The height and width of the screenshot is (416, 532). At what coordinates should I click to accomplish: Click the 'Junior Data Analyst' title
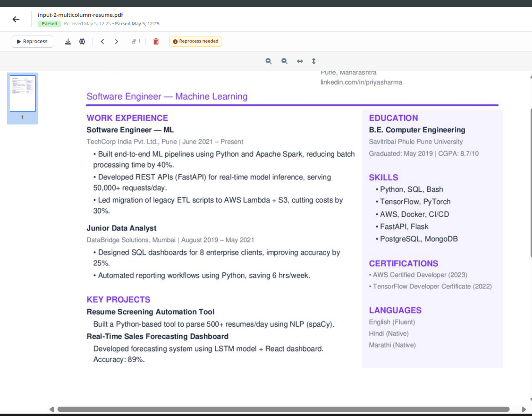click(122, 228)
